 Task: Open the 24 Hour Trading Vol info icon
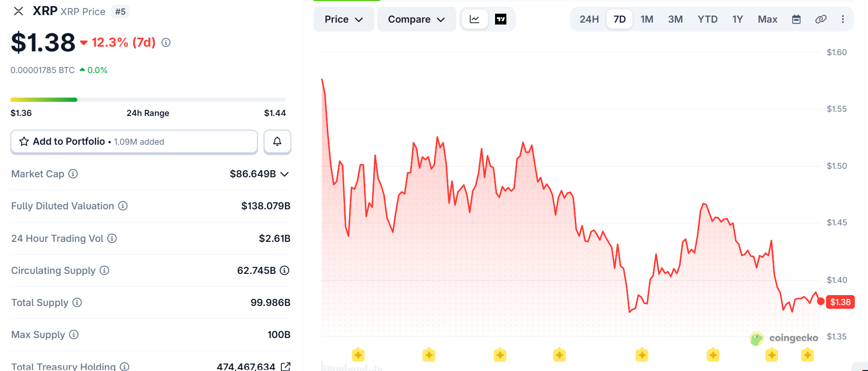[112, 239]
